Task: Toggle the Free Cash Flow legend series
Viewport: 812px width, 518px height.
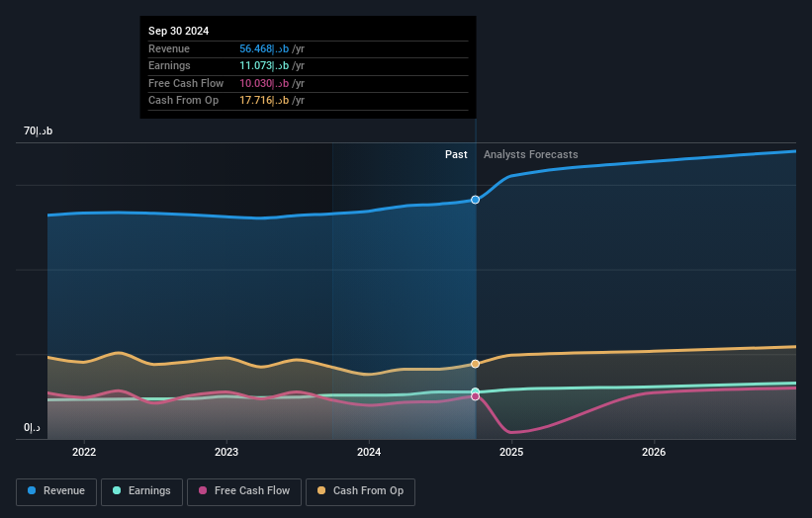Action: pyautogui.click(x=244, y=491)
